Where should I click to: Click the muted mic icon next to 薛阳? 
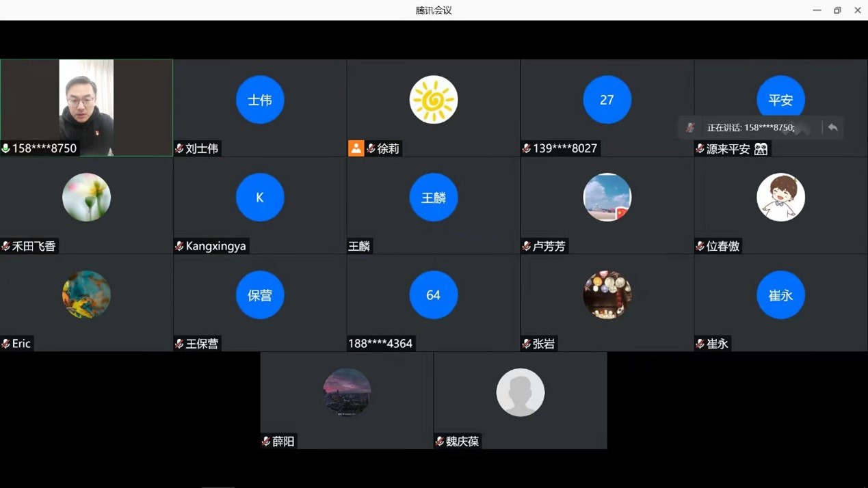pyautogui.click(x=266, y=442)
